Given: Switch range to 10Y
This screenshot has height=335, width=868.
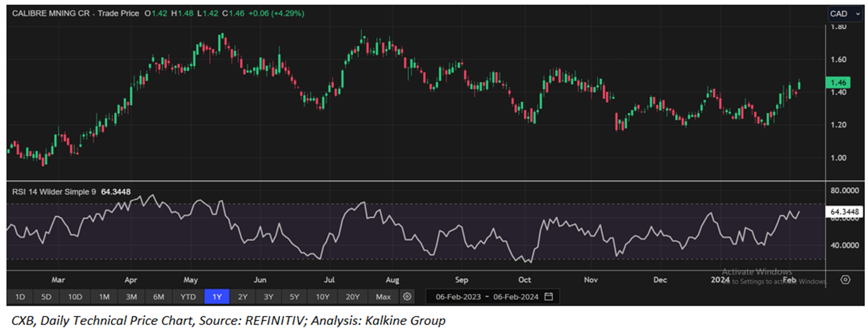Looking at the screenshot, I should (323, 297).
